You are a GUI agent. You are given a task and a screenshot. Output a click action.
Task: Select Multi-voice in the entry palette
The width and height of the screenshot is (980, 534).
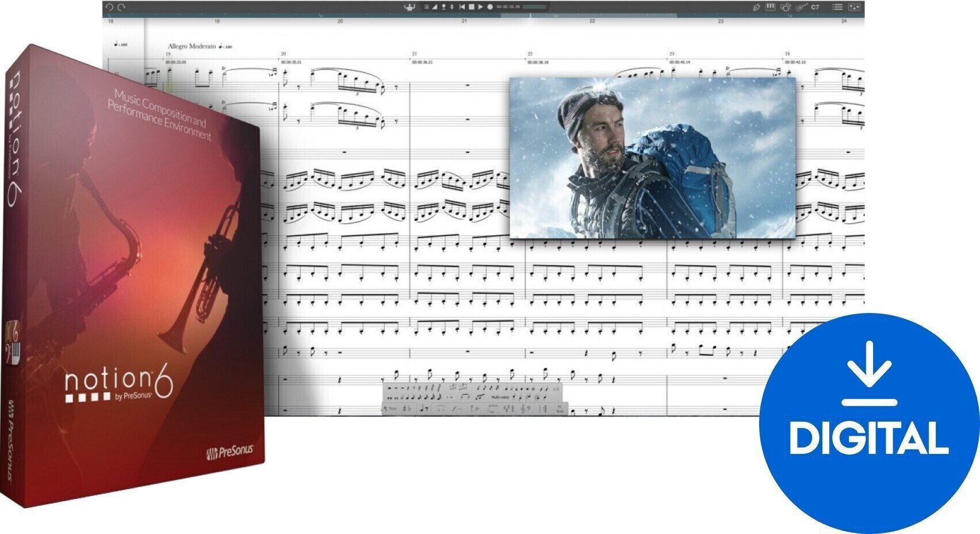point(499,397)
